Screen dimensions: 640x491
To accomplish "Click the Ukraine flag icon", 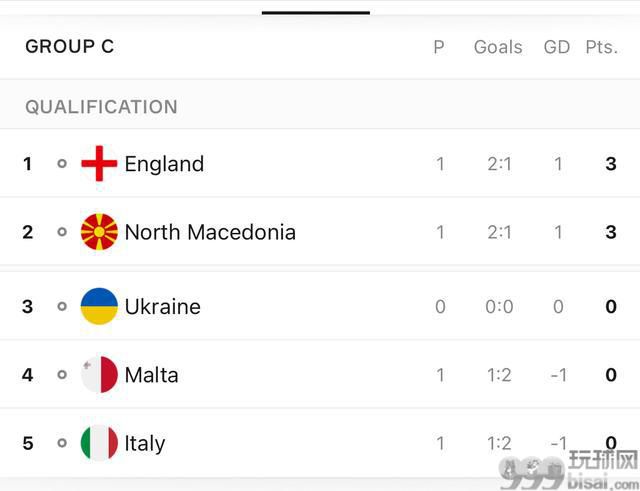I will coord(99,306).
